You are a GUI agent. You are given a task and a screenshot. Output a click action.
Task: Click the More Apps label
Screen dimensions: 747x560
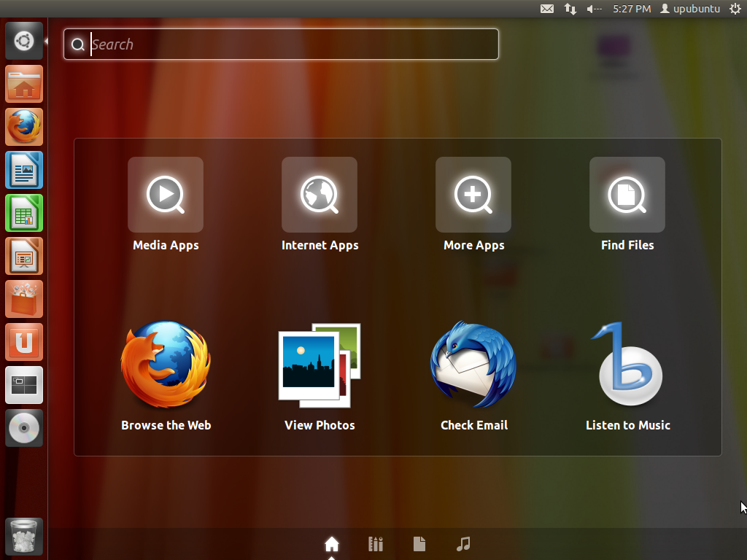[473, 245]
